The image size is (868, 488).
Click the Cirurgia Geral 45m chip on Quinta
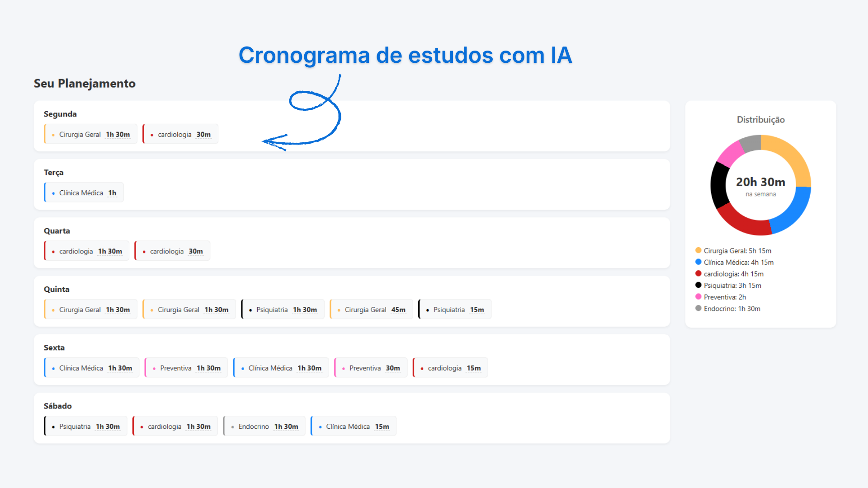371,309
